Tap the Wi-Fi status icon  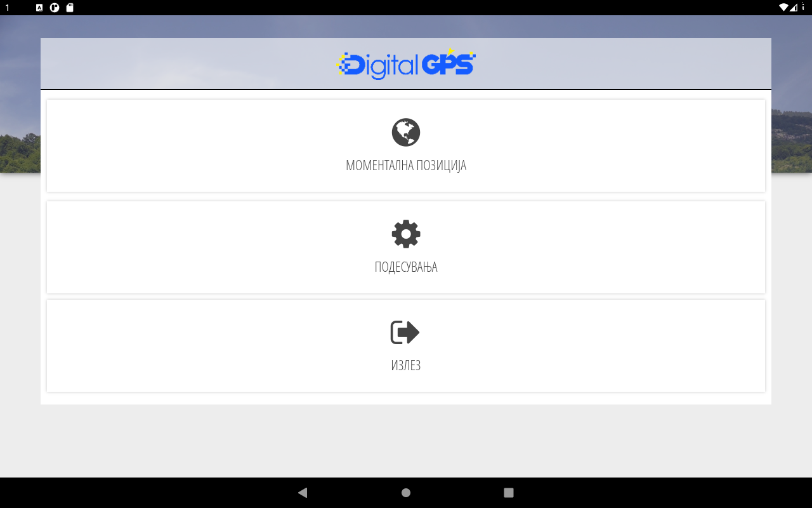784,8
